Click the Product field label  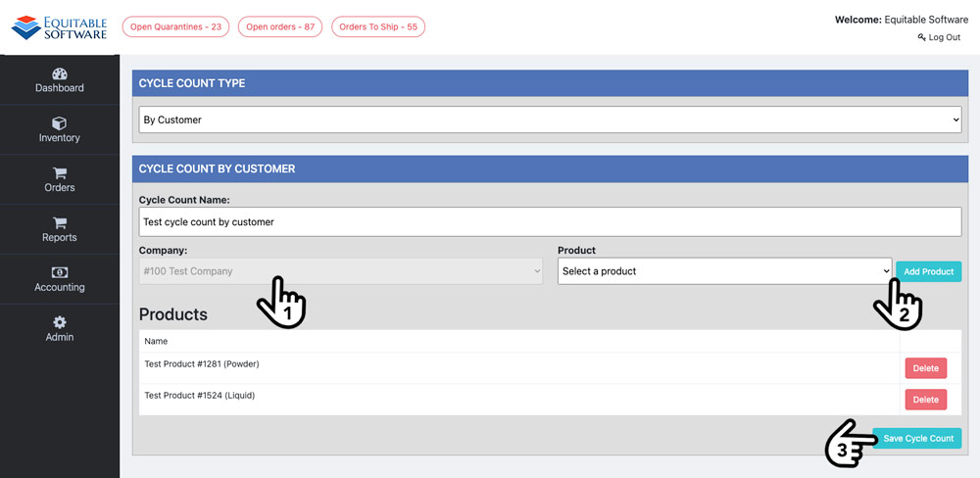[577, 250]
